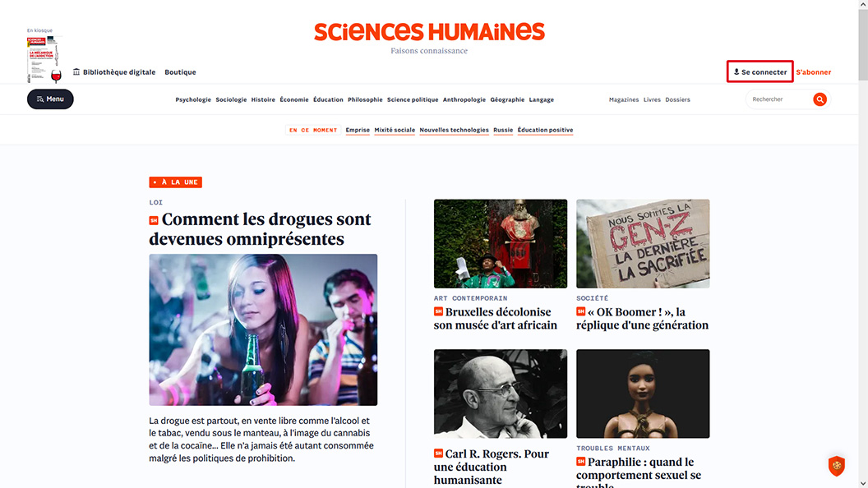Open the Dossiers section

pos(677,99)
